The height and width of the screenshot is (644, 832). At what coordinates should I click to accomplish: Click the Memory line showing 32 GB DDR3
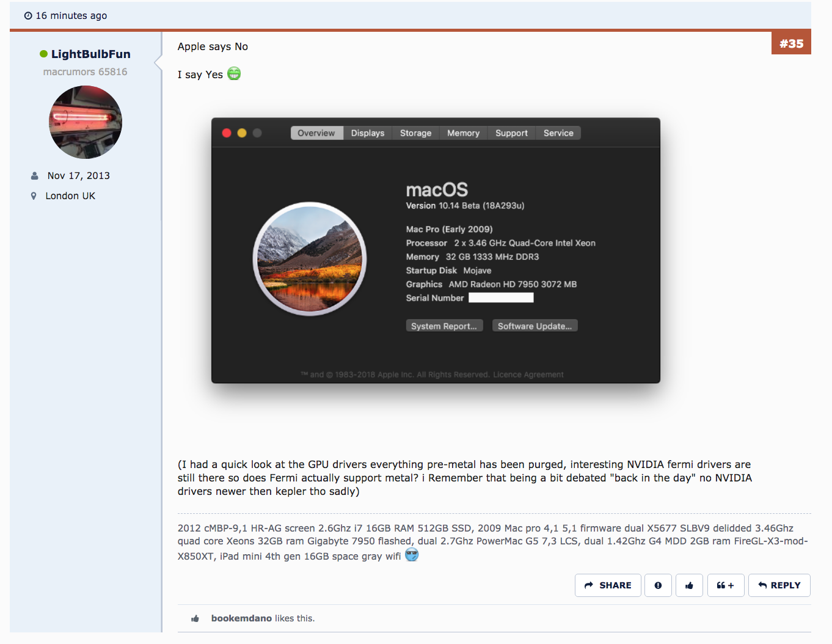click(472, 257)
